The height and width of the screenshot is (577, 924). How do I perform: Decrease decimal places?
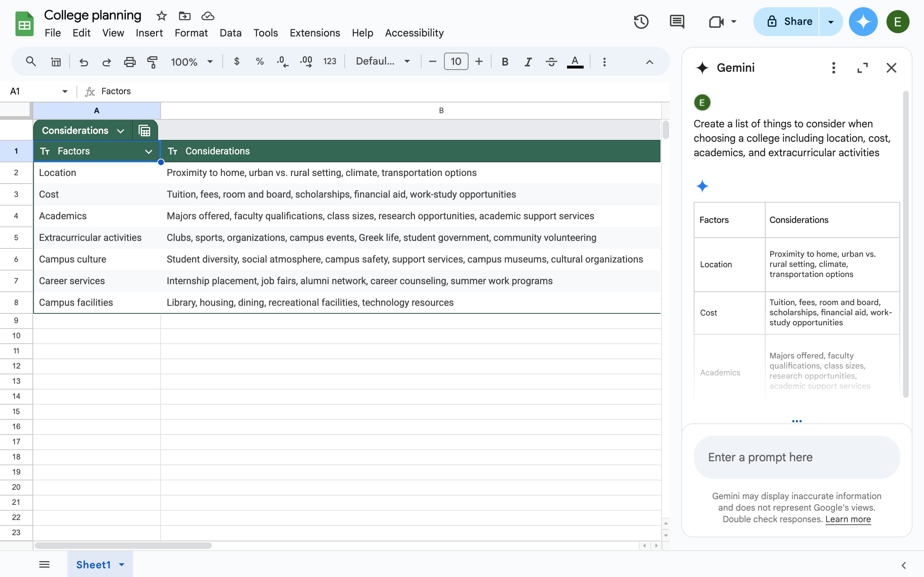pos(282,61)
